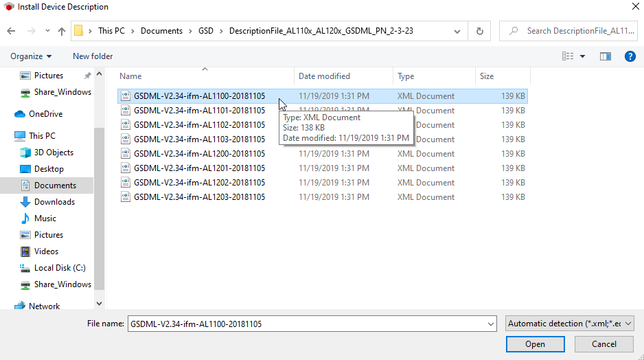644x360 pixels.
Task: Open Desktop in navigation pane
Action: (x=41, y=169)
